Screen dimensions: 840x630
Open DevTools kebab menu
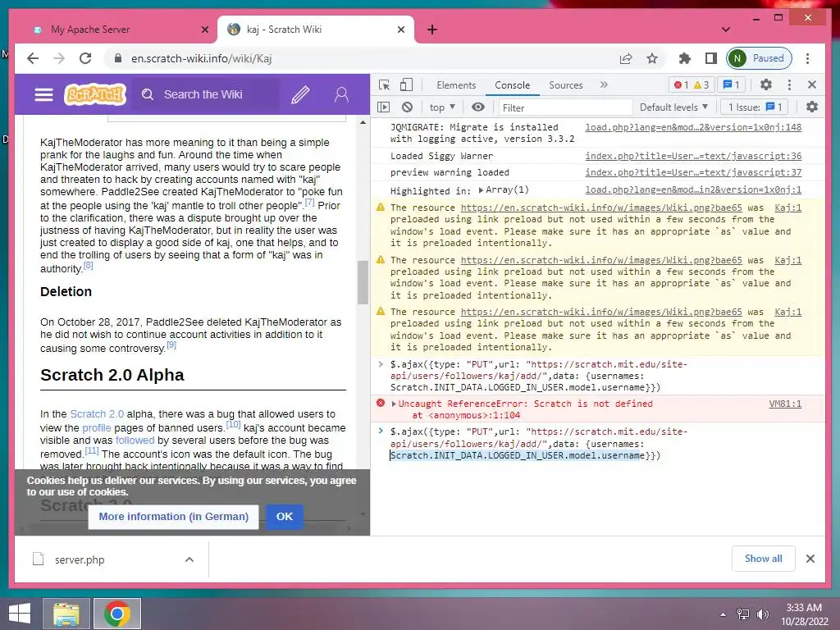[789, 84]
